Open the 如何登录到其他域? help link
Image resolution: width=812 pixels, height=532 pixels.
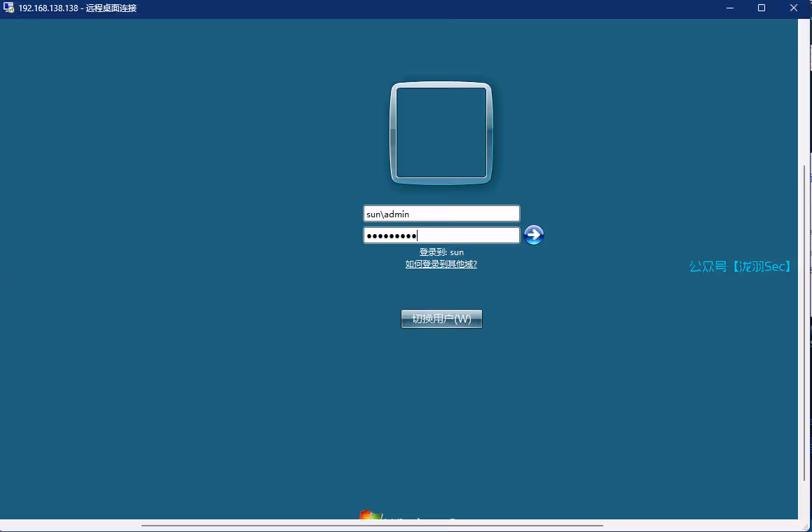(x=441, y=264)
